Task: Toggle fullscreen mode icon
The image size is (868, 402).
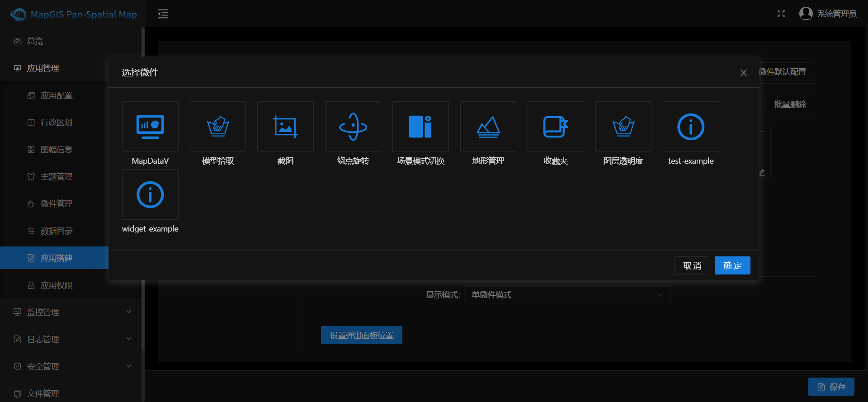Action: click(781, 14)
